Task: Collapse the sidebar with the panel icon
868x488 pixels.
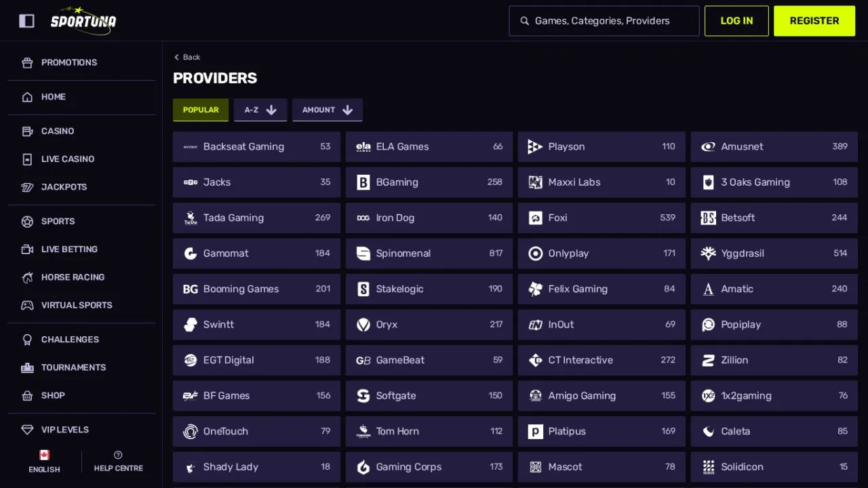Action: (x=26, y=21)
